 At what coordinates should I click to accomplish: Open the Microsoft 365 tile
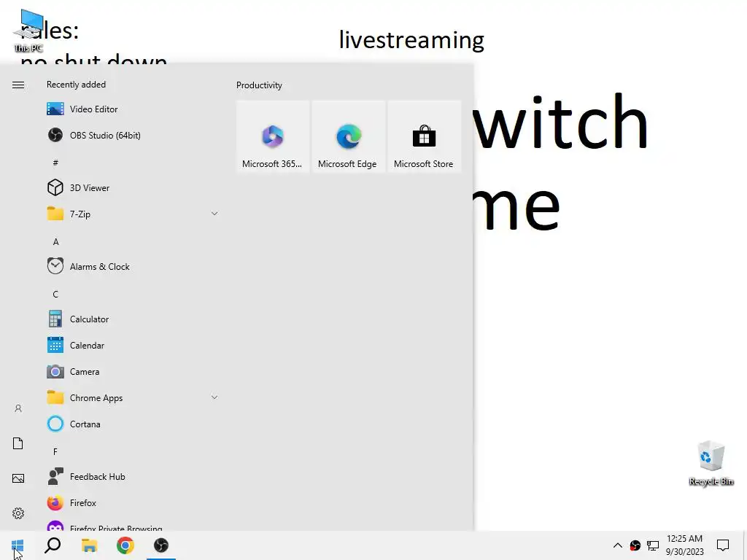point(273,136)
